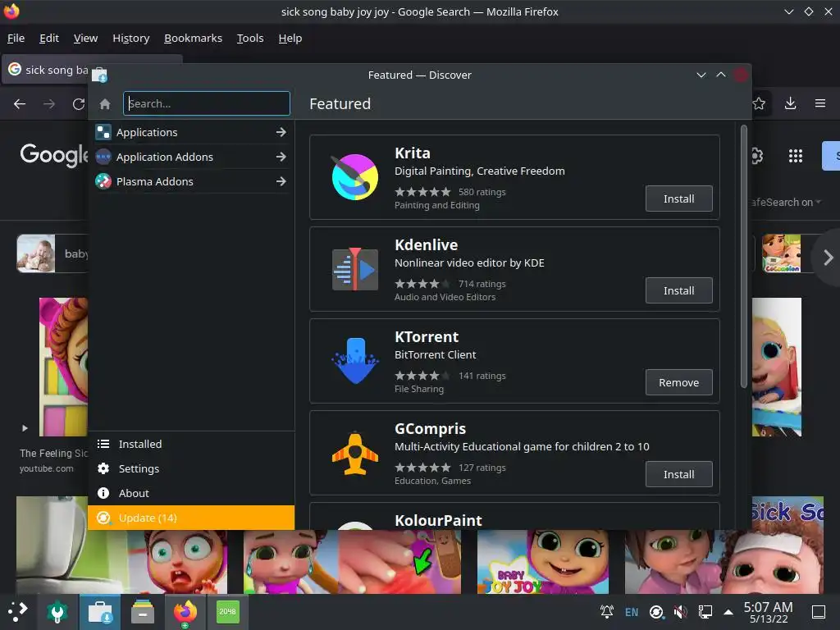This screenshot has width=840, height=630.
Task: Open the Firefox title bar dropdown arrow
Action: click(x=788, y=11)
